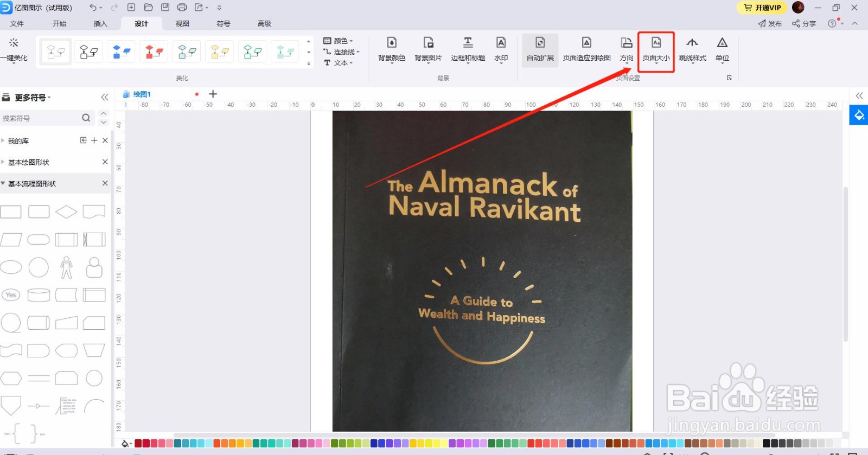Select the Yes label shape

(11, 295)
